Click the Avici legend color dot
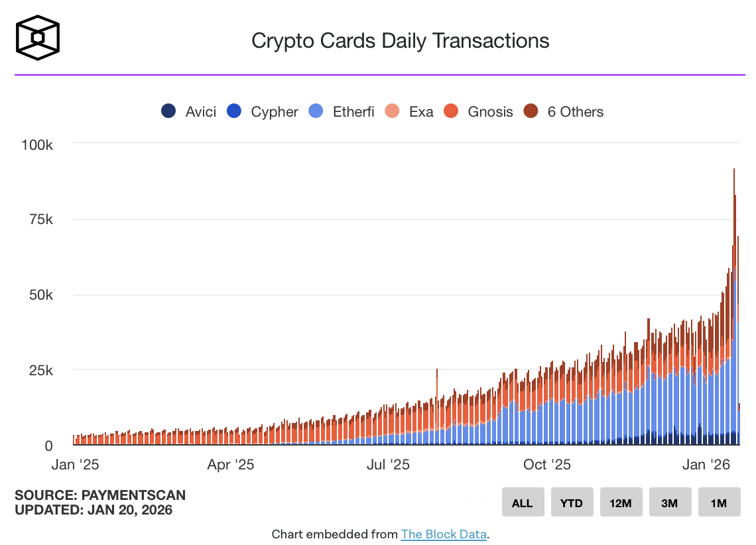This screenshot has width=756, height=545. tap(169, 111)
